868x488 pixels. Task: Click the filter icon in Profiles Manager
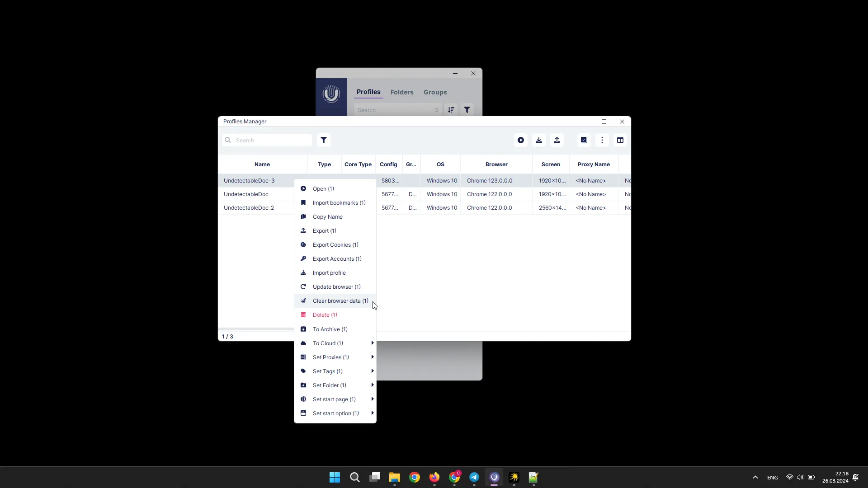point(324,140)
